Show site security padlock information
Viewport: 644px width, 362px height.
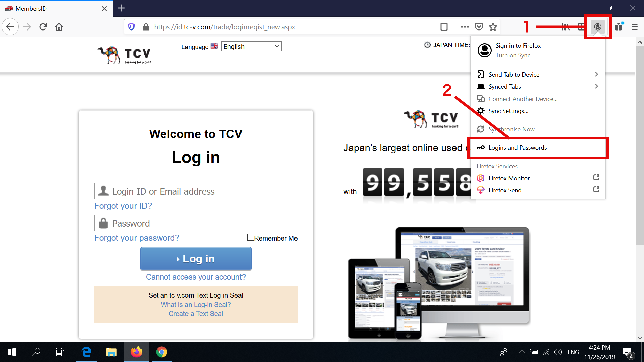(146, 27)
